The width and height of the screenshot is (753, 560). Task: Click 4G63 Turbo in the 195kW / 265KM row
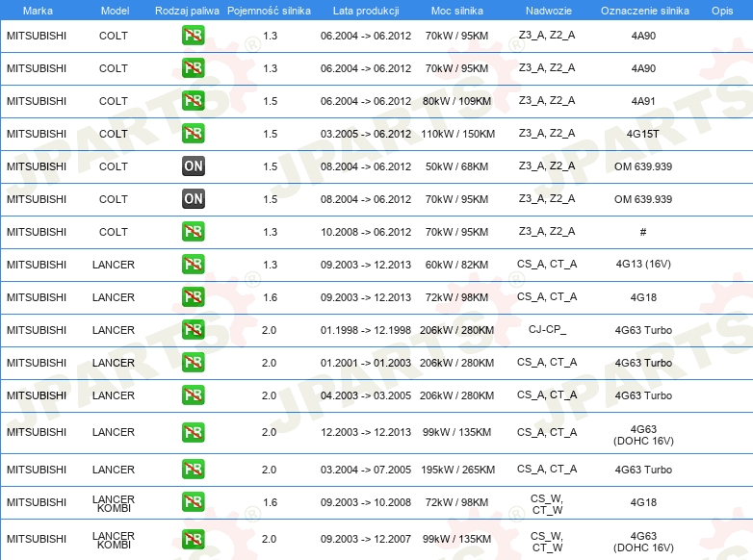[643, 470]
